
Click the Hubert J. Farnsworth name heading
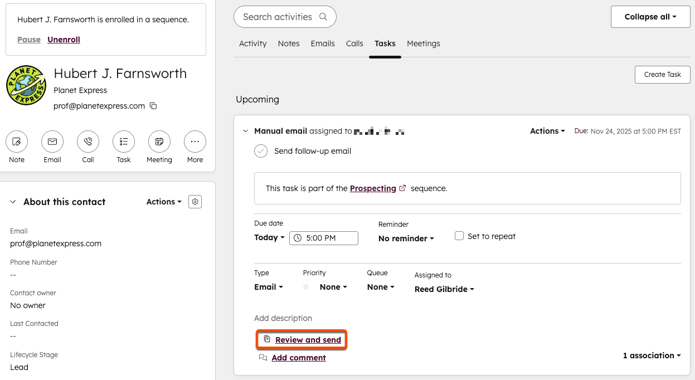(x=120, y=73)
